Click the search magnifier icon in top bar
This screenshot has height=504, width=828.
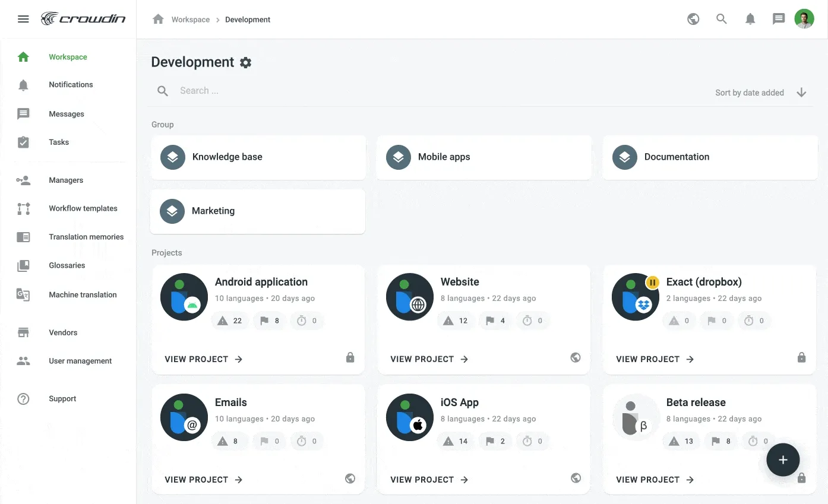721,18
